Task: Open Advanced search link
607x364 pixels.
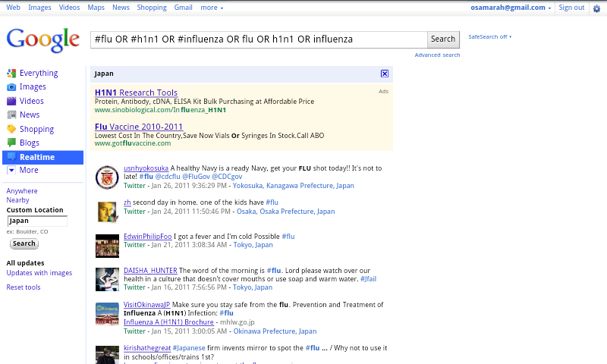Action: click(438, 55)
